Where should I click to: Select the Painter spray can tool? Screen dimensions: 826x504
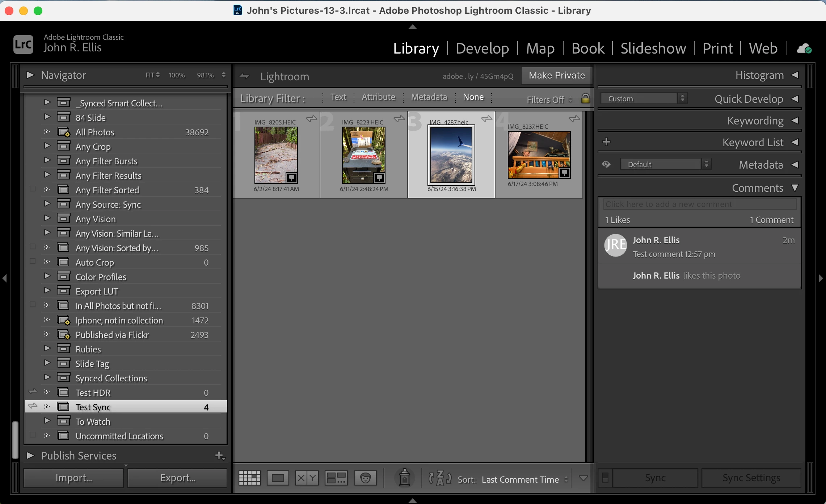404,478
